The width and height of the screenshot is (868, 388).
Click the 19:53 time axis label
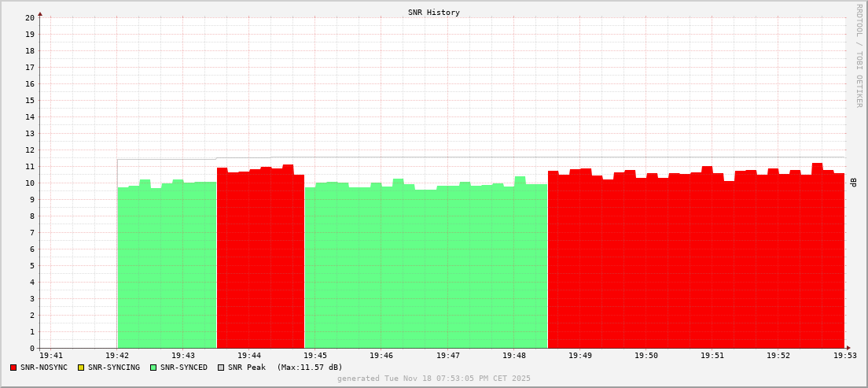pyautogui.click(x=844, y=357)
